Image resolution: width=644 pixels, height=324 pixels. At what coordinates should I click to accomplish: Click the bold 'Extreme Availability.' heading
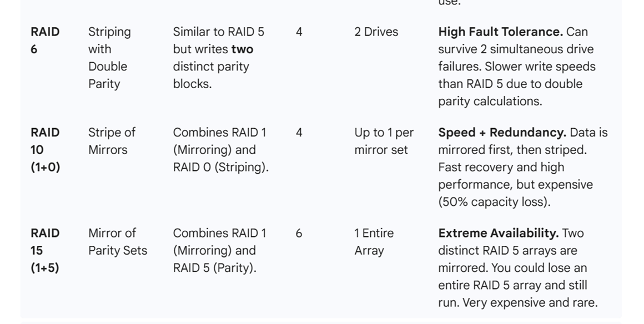click(x=498, y=233)
